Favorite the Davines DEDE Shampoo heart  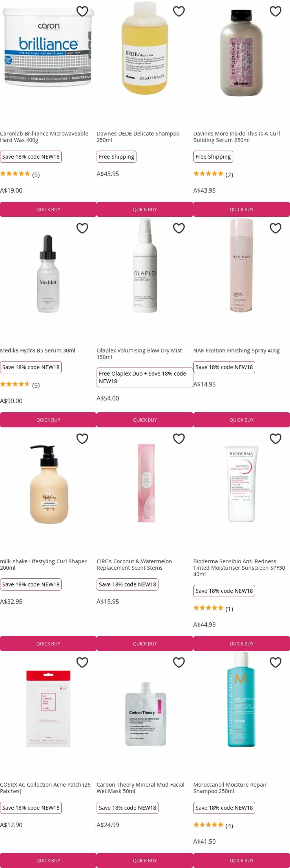pyautogui.click(x=179, y=11)
